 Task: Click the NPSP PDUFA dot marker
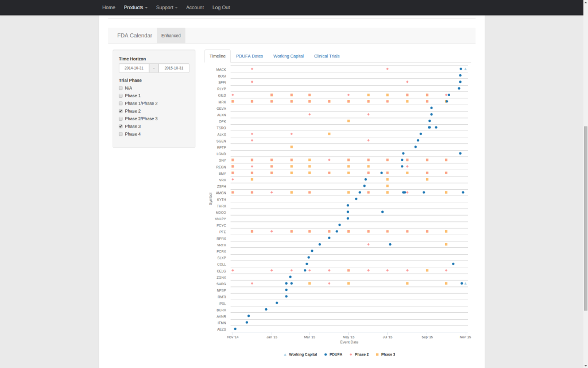(287, 290)
